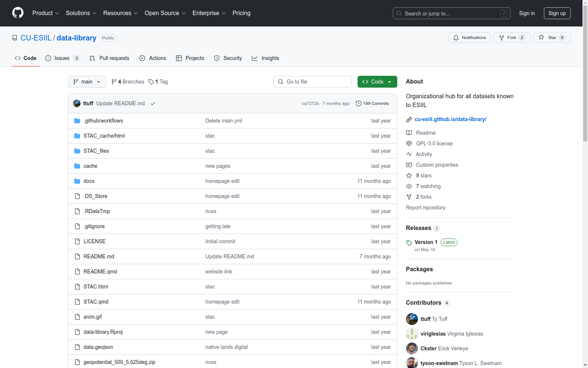
Task: Open Ckster's contributor avatar
Action: 412,348
